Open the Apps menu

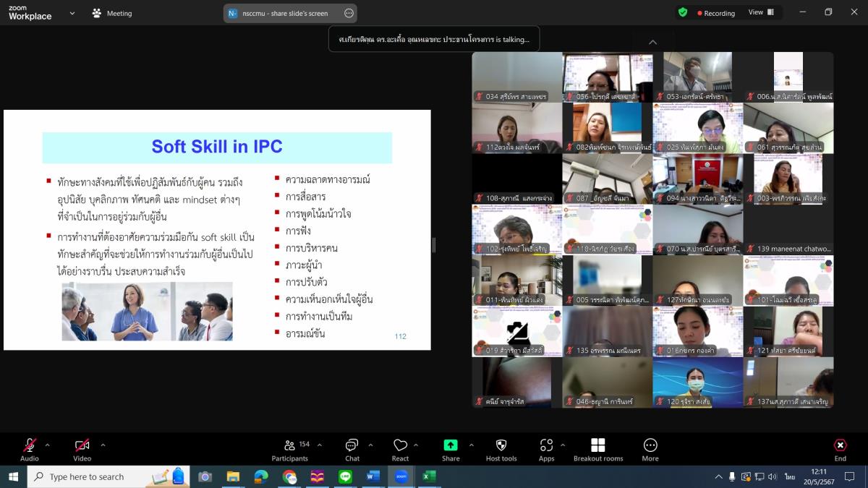click(x=546, y=450)
